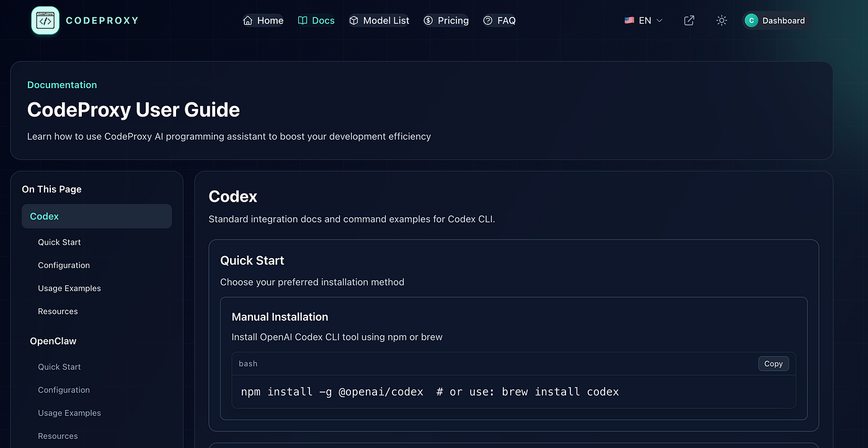
Task: Open the Pricing page
Action: point(446,20)
